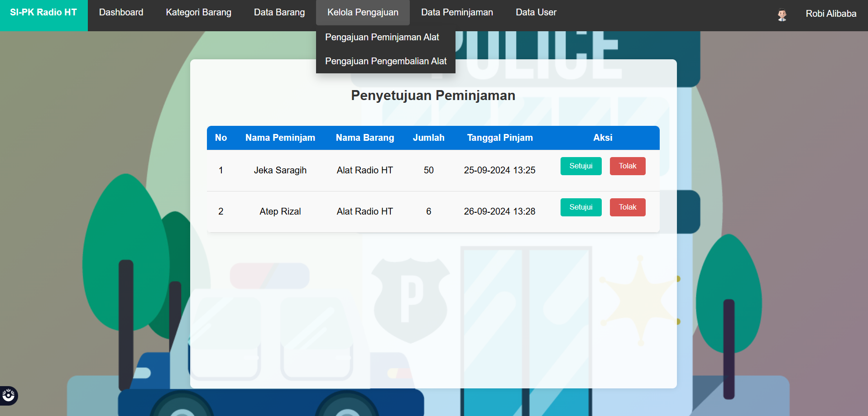Click the No column header

[x=221, y=138]
